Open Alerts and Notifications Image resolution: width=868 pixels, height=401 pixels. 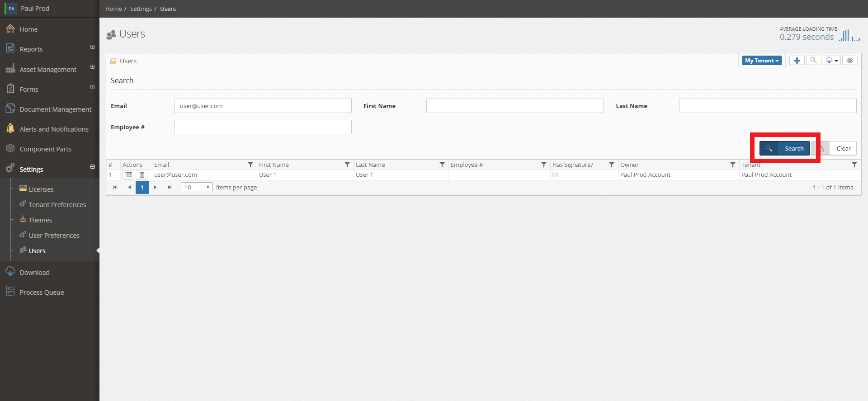[54, 129]
